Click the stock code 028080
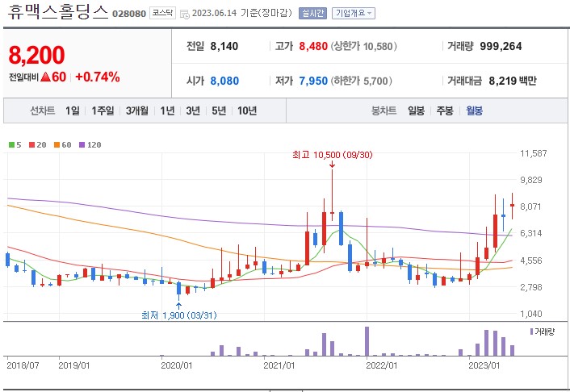570x392 pixels. click(129, 14)
